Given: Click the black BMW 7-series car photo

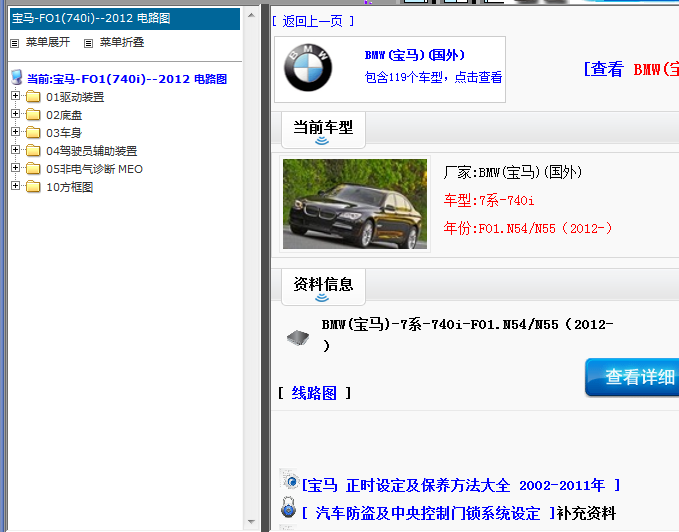Looking at the screenshot, I should pyautogui.click(x=355, y=204).
